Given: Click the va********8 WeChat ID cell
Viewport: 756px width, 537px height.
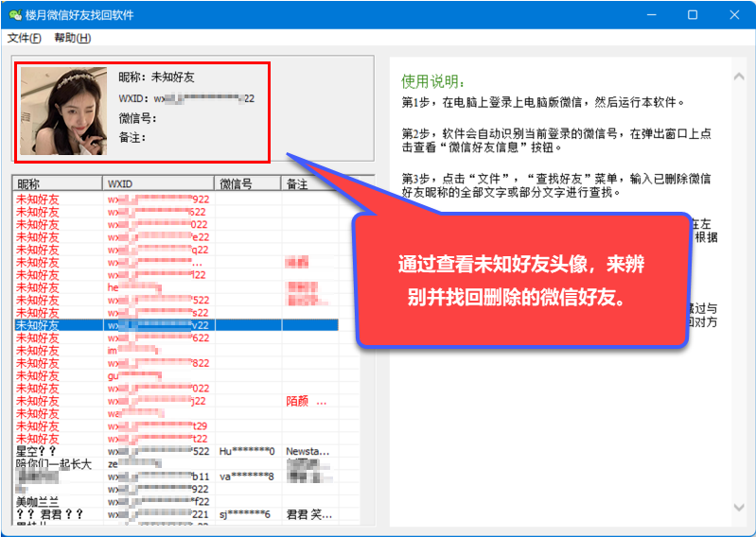Looking at the screenshot, I should point(247,476).
